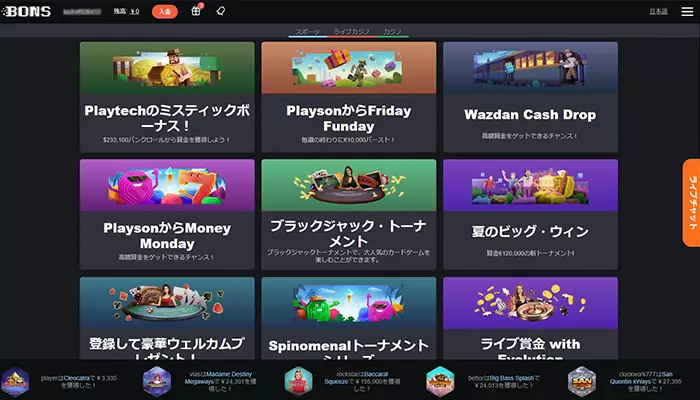Click the BONS logo
Viewport: 700px width, 400px height.
point(27,11)
